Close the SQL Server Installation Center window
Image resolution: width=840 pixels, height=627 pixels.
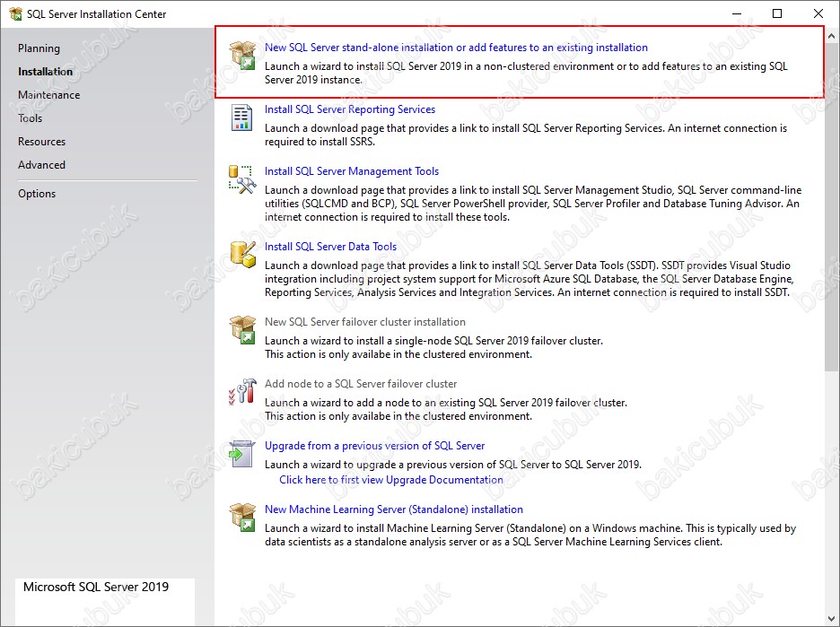point(818,14)
